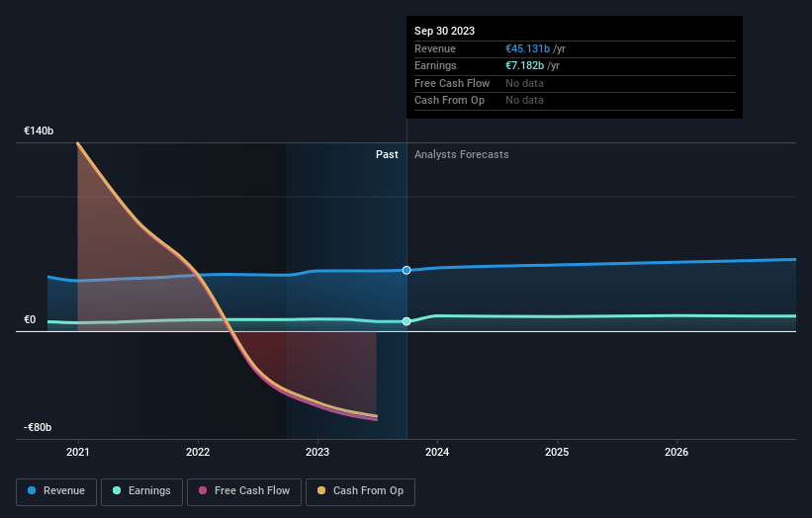Click the 2025 x-axis label
The height and width of the screenshot is (518, 812).
(x=557, y=453)
